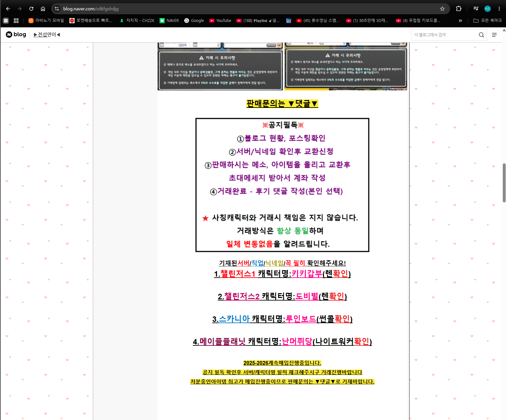Click the ▶전섭연이◀ blog title link
506x420 pixels.
pyautogui.click(x=47, y=35)
